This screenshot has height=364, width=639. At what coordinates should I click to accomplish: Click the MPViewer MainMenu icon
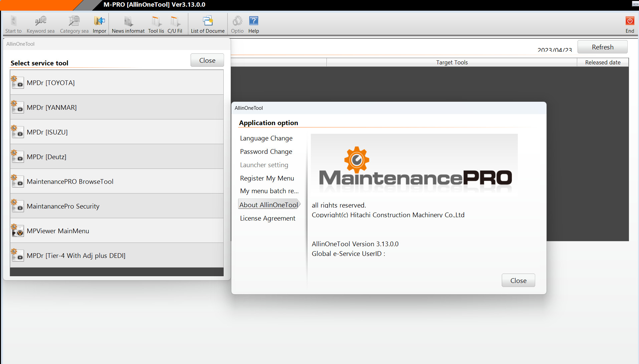click(x=17, y=231)
